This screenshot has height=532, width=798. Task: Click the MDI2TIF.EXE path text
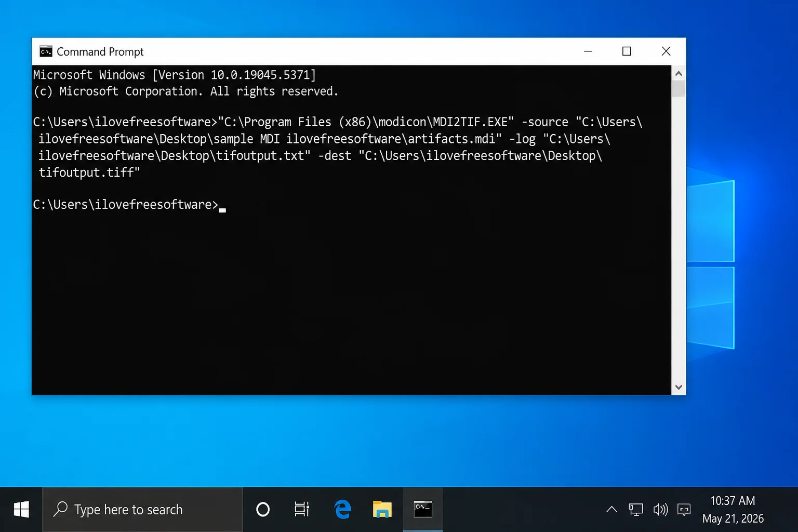point(366,122)
